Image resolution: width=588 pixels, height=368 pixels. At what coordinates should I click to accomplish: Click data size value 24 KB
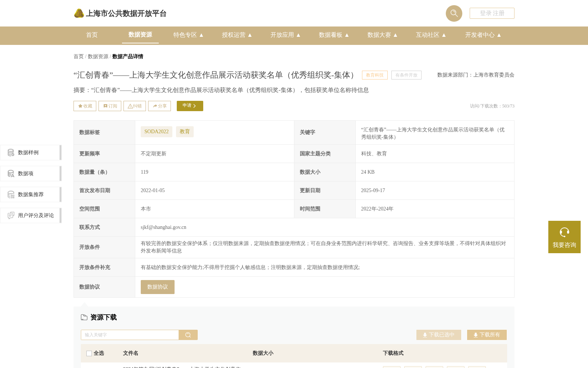368,172
